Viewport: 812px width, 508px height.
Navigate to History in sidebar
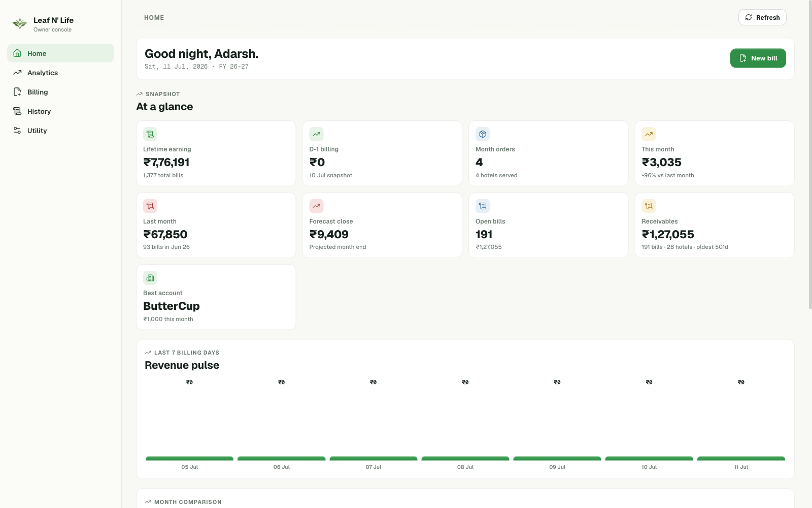(x=60, y=111)
